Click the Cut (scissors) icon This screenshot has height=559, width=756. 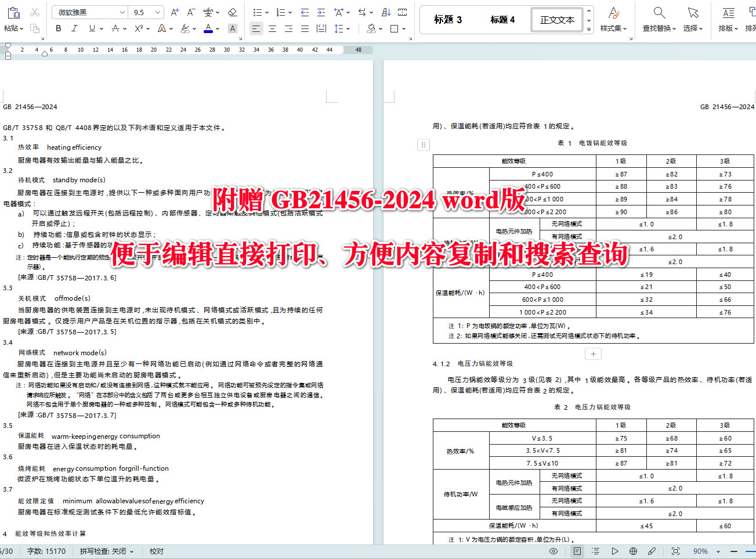point(35,13)
